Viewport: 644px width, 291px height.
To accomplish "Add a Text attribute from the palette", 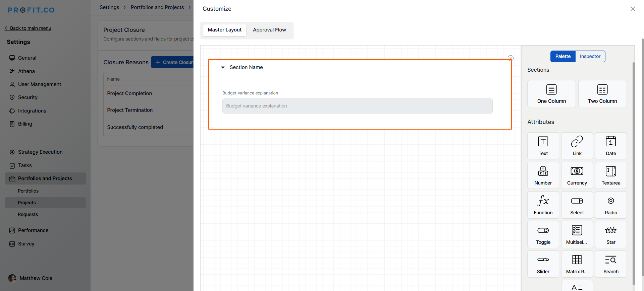I will [543, 146].
